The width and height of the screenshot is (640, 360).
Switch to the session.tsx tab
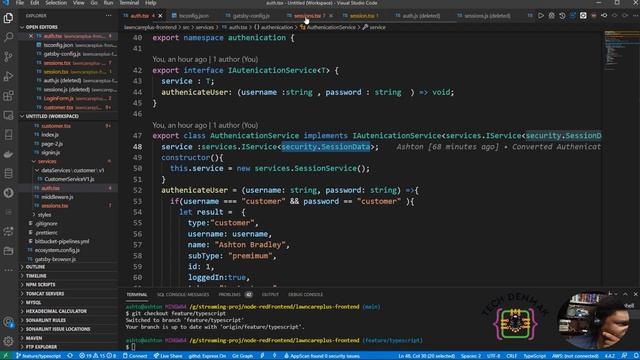pyautogui.click(x=362, y=16)
